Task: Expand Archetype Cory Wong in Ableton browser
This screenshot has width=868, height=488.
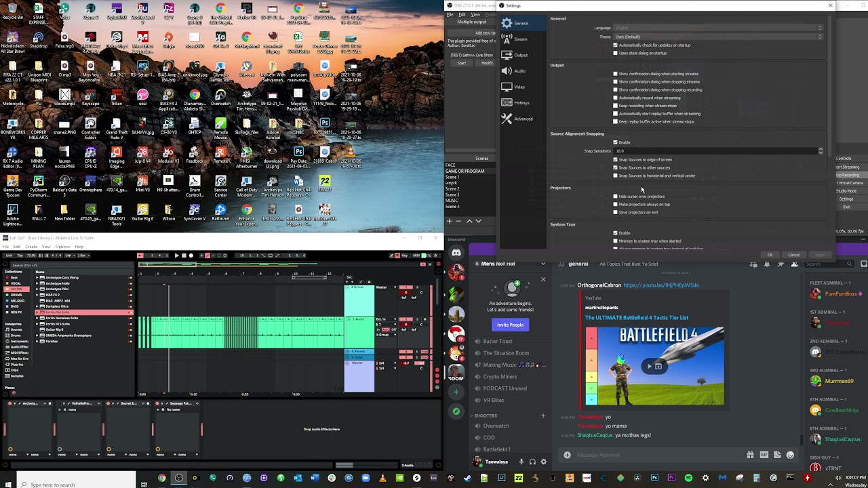Action: [x=37, y=278]
